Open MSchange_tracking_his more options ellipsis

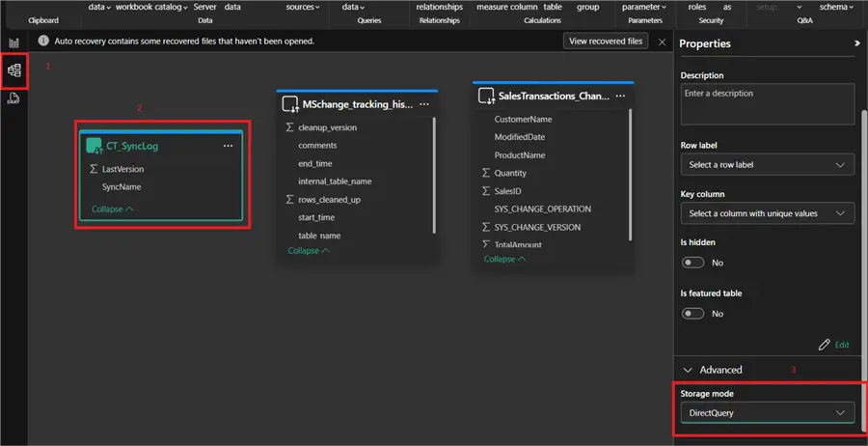[424, 103]
